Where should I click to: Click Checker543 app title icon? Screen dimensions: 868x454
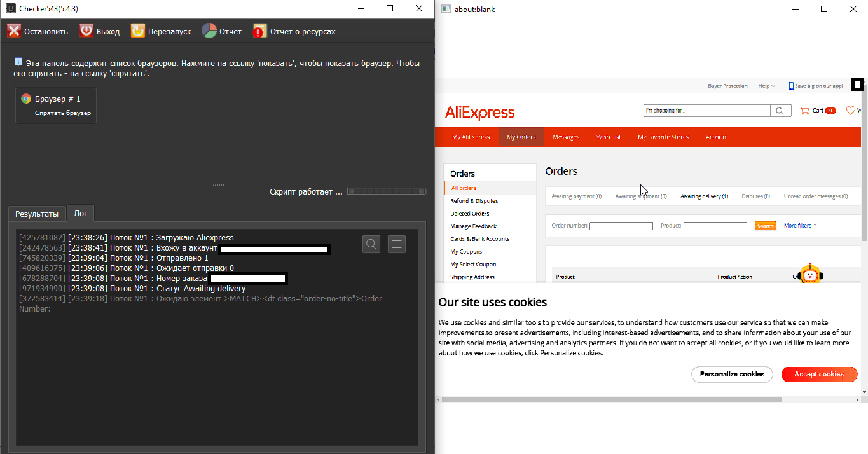[10, 9]
